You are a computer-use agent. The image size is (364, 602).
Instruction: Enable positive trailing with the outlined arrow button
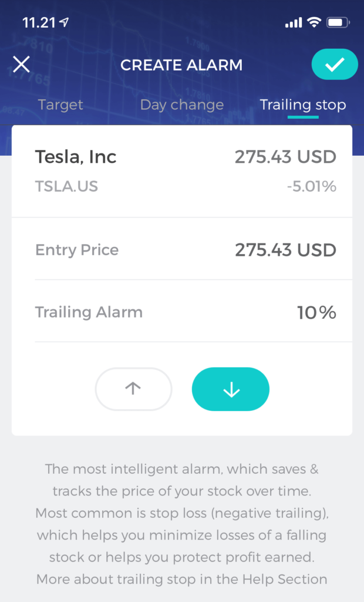[133, 389]
